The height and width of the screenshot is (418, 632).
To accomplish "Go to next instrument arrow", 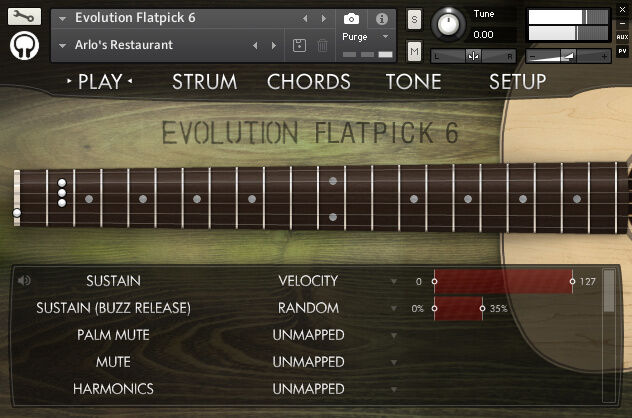I will [x=324, y=19].
